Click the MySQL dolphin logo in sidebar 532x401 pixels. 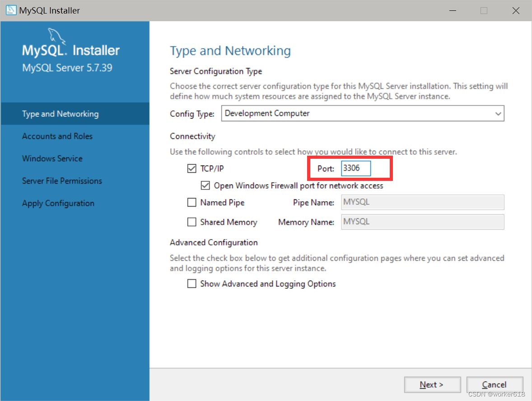point(56,36)
